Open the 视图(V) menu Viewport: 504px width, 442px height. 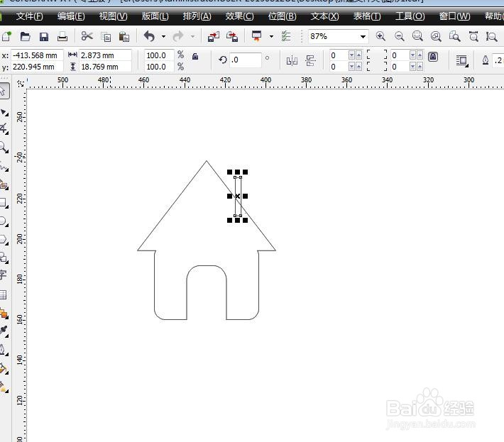(113, 16)
